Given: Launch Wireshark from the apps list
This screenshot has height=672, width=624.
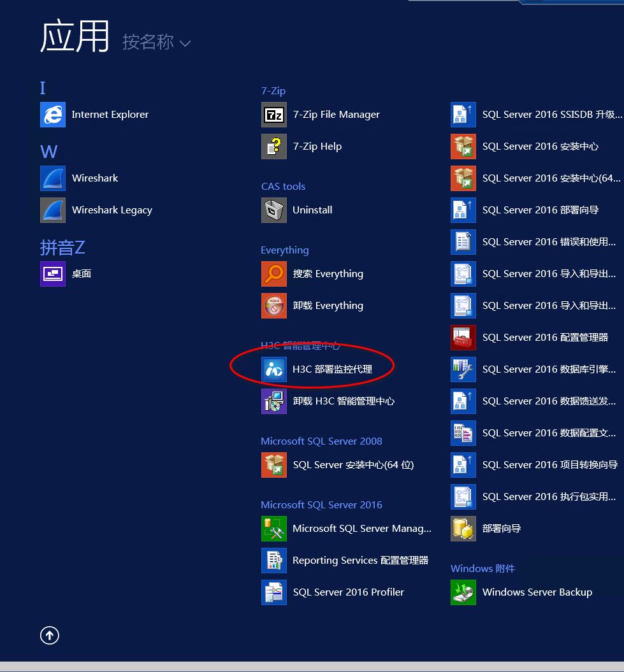Looking at the screenshot, I should point(53,178).
